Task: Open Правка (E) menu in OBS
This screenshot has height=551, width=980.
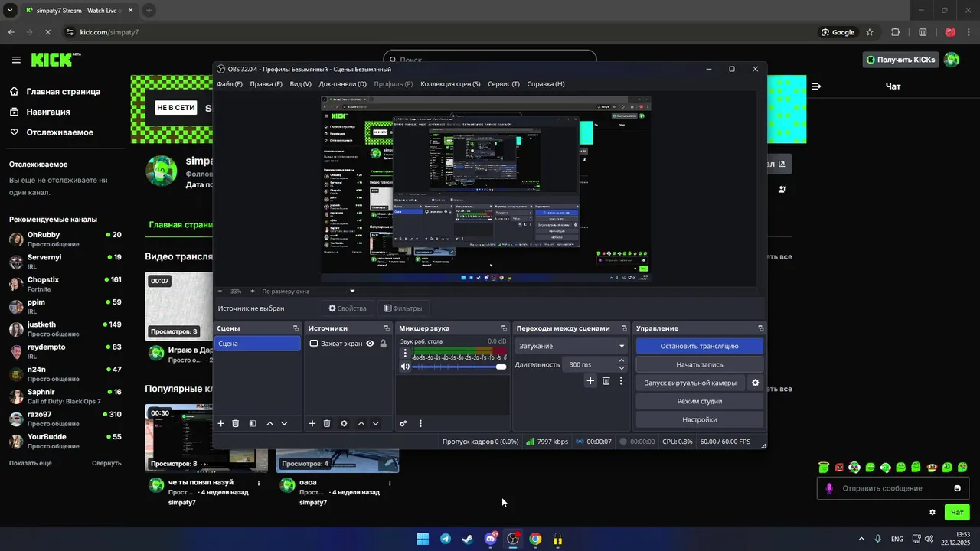Action: point(266,84)
